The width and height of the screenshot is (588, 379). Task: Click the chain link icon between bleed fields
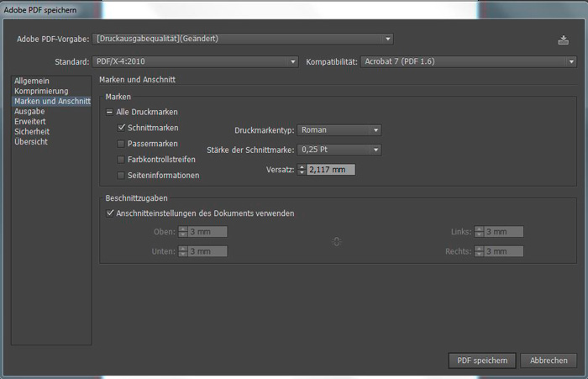click(x=336, y=241)
